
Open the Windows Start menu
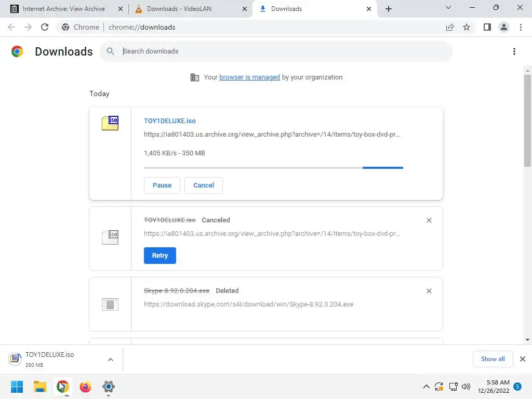tap(17, 387)
